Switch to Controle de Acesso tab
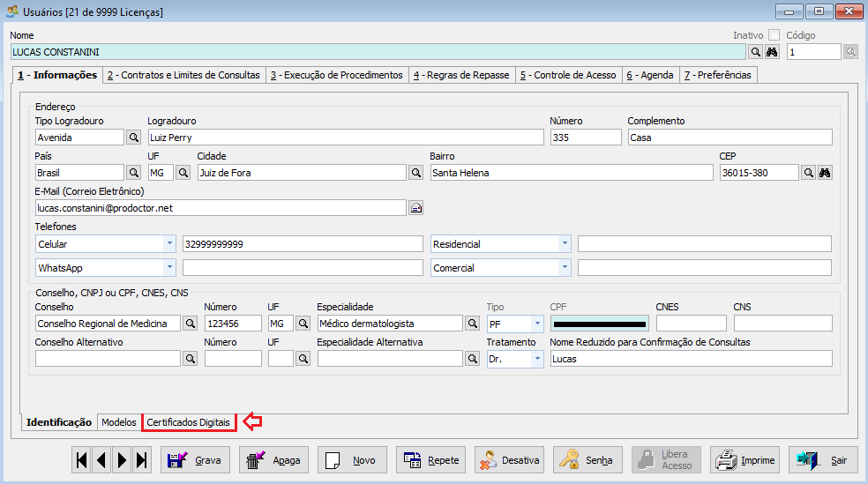The width and height of the screenshot is (868, 484). pos(568,75)
